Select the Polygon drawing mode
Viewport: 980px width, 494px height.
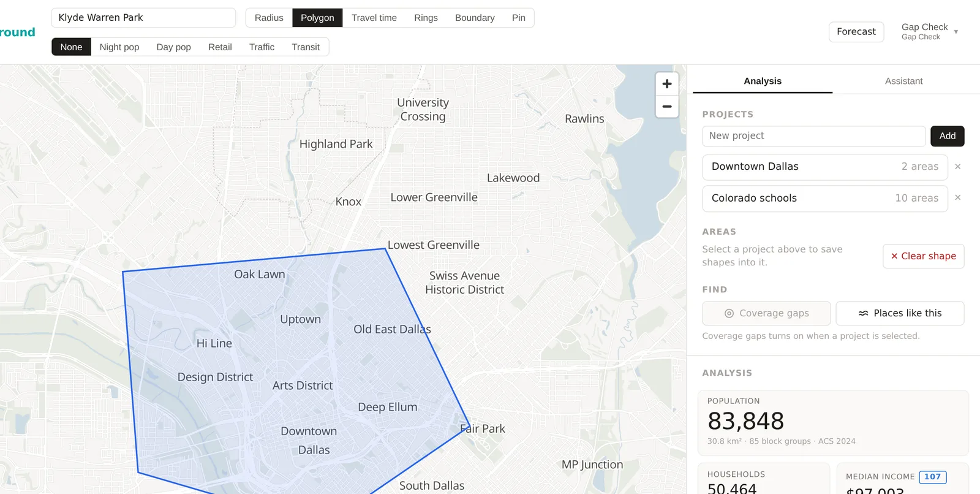[317, 18]
